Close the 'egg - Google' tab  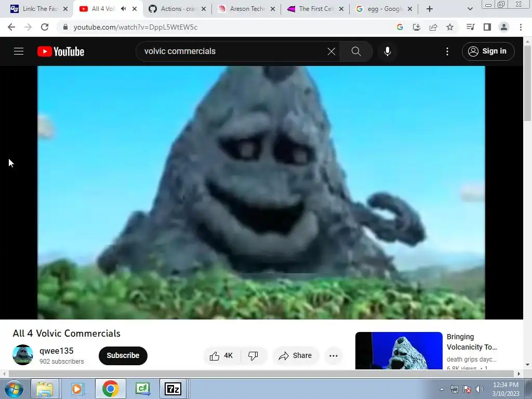pos(410,9)
